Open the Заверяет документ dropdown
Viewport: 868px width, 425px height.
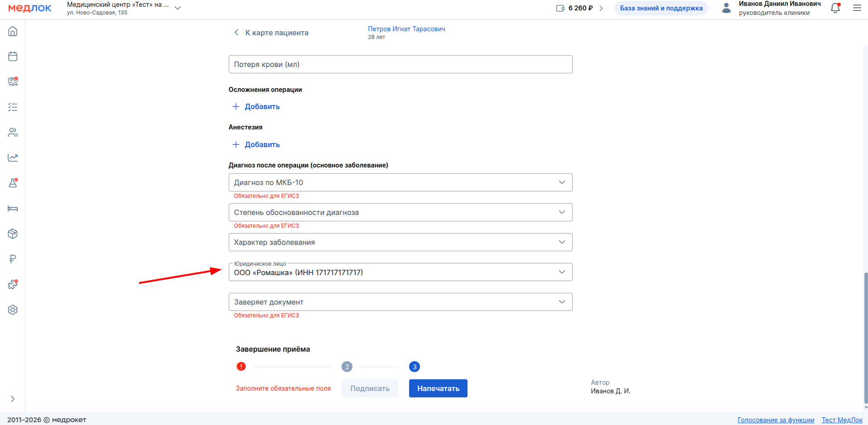coord(400,302)
